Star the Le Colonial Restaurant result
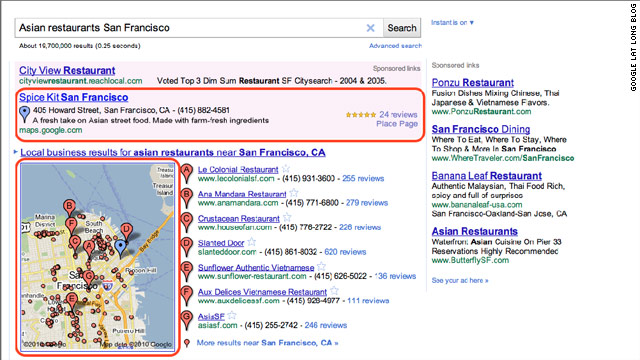The image size is (640, 360). coord(286,168)
